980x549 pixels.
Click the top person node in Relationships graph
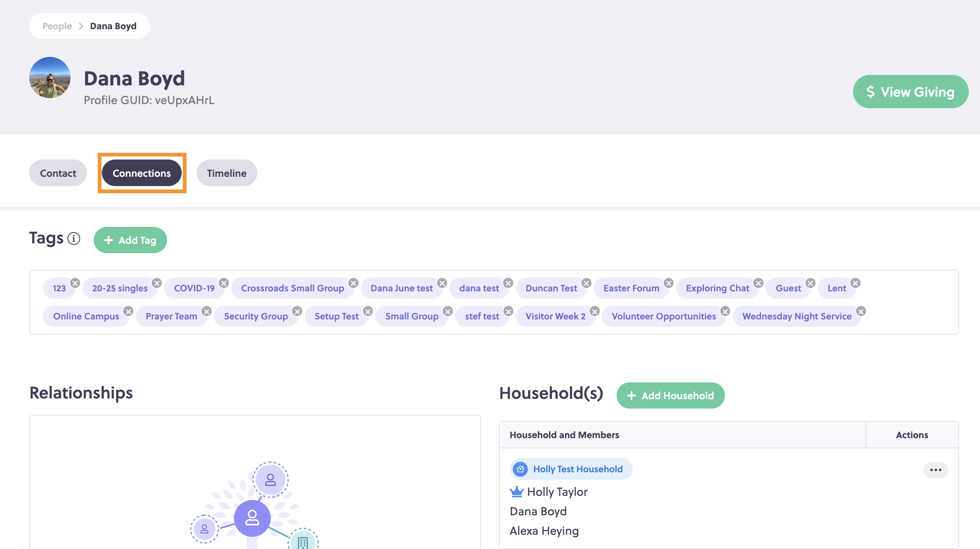tap(270, 480)
